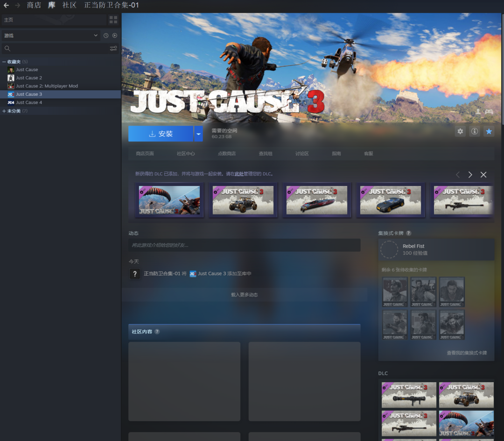Screen dimensions: 504x441
Task: Expand the 未分类 category
Action: [x=4, y=111]
